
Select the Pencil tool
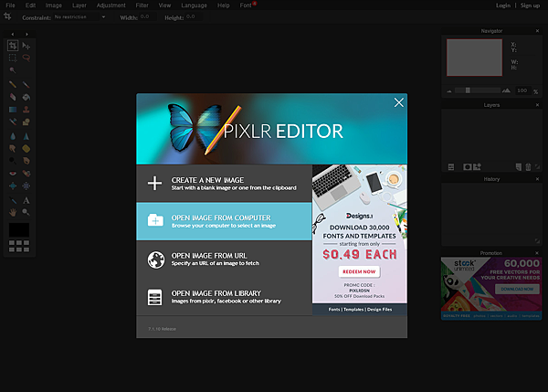coord(13,84)
